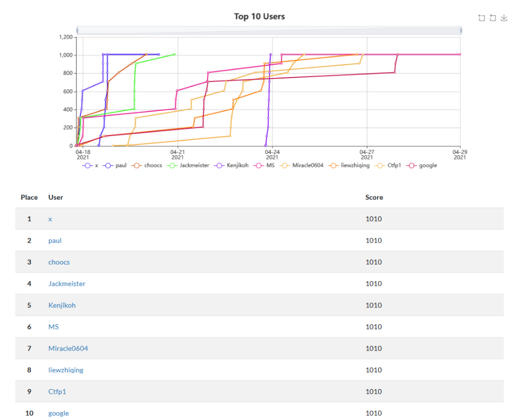Open choocs user link

click(x=59, y=262)
